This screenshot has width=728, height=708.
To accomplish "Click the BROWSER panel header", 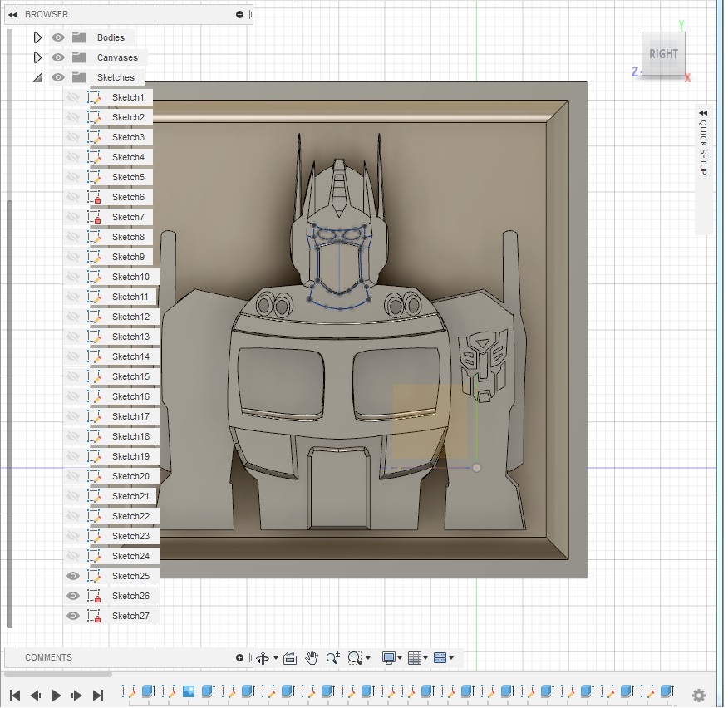I will (129, 14).
